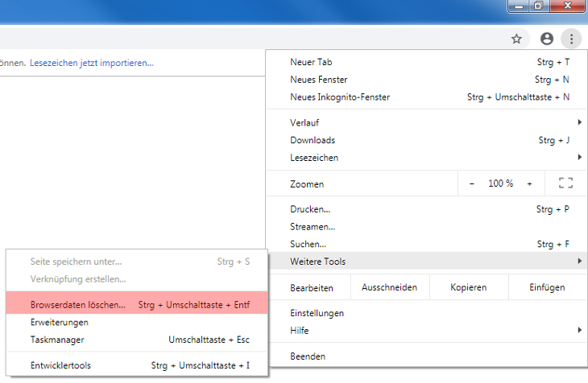This screenshot has width=588, height=383.
Task: Close the browser window
Action: pyautogui.click(x=568, y=6)
